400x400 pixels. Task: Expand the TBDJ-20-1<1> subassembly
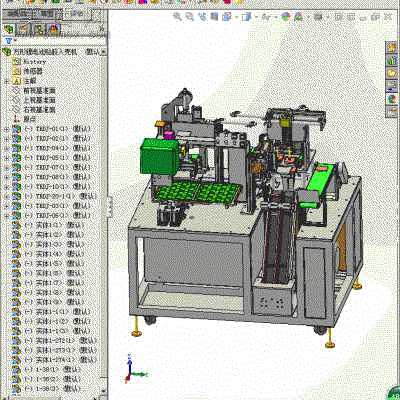(6, 197)
